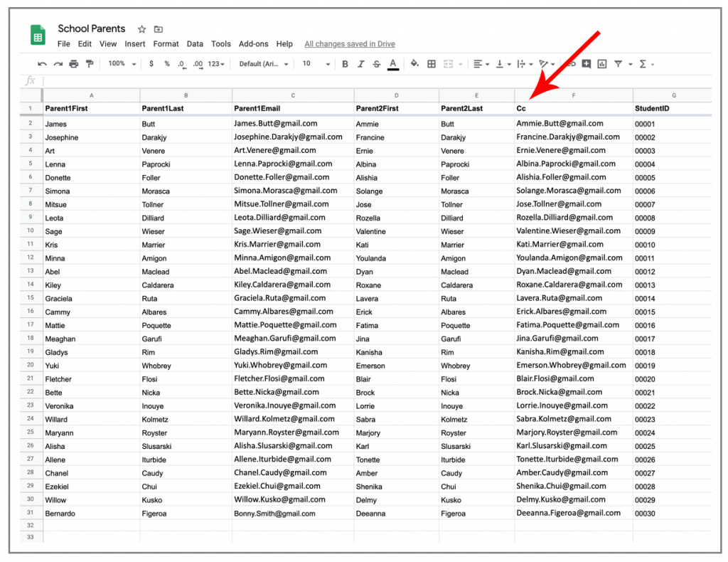Click the All changes saved in Drive link

(x=349, y=43)
